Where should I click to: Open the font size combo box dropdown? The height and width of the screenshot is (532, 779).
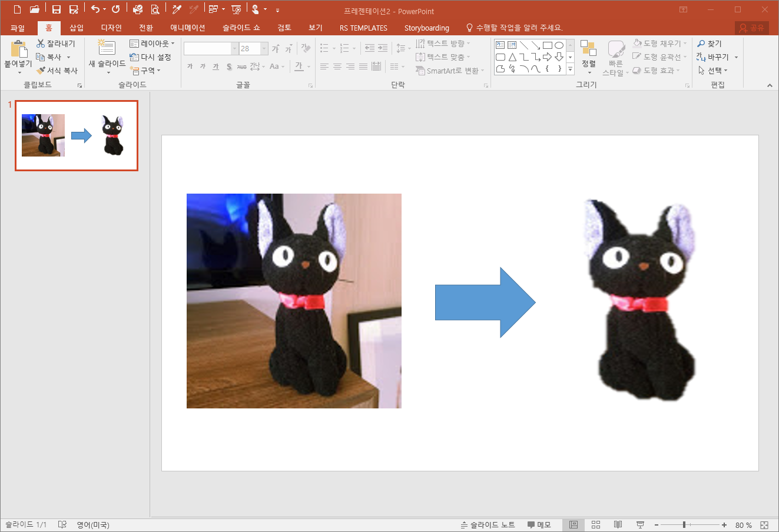click(264, 49)
